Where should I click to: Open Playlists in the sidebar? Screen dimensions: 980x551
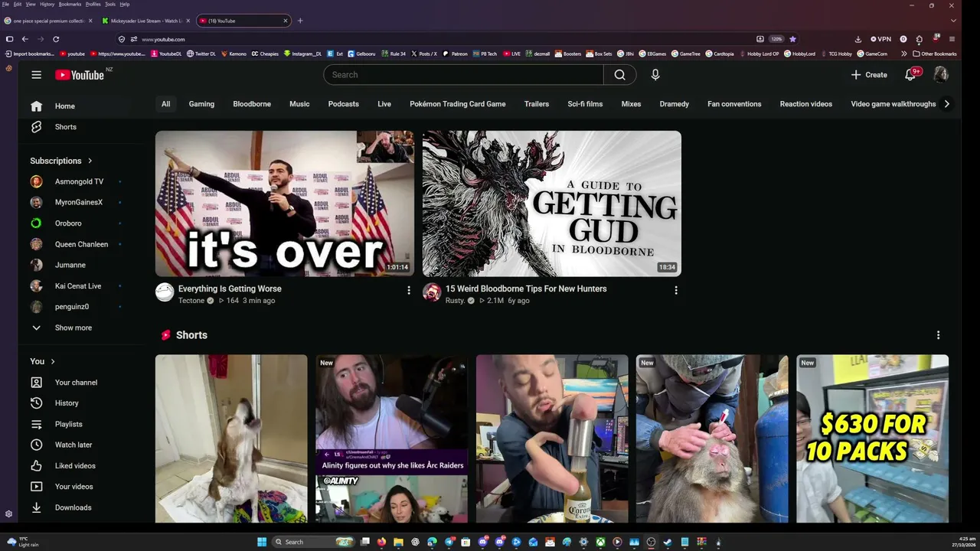coord(68,424)
